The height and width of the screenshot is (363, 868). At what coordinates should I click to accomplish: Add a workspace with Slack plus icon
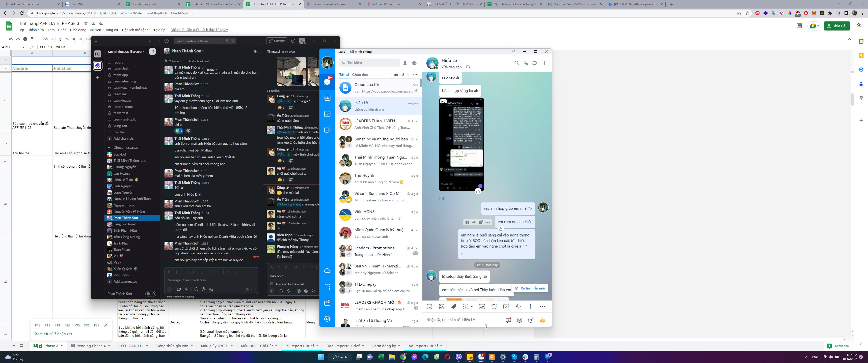pos(97,78)
